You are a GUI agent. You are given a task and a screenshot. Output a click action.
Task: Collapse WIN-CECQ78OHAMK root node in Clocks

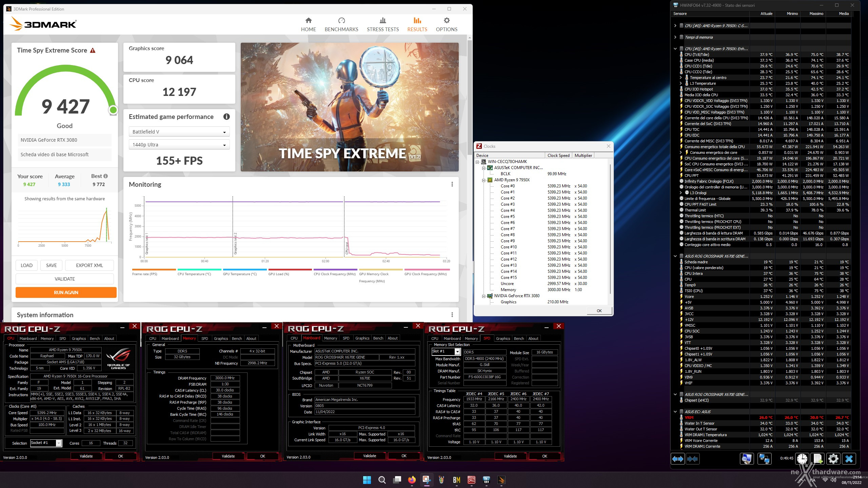477,162
